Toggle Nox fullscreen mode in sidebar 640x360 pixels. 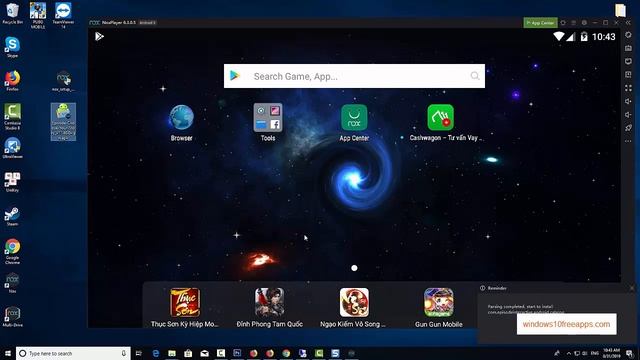[x=628, y=88]
